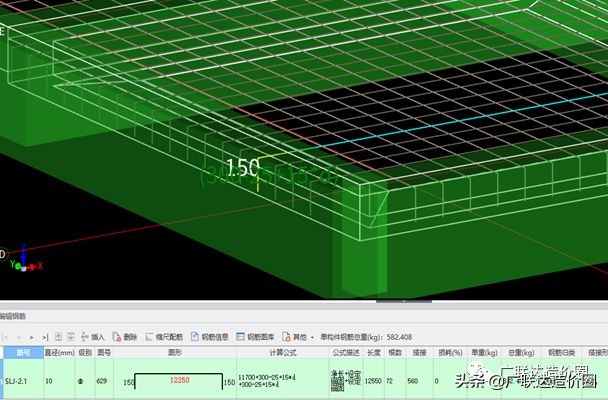The height and width of the screenshot is (400, 608).
Task: Move the row down with the arrow icon
Action: 71,337
